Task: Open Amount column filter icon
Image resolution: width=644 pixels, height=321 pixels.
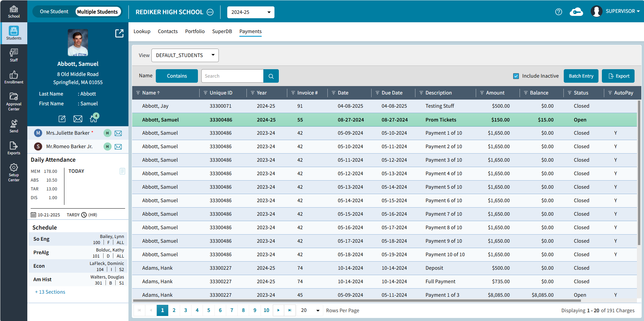Action: (482, 93)
